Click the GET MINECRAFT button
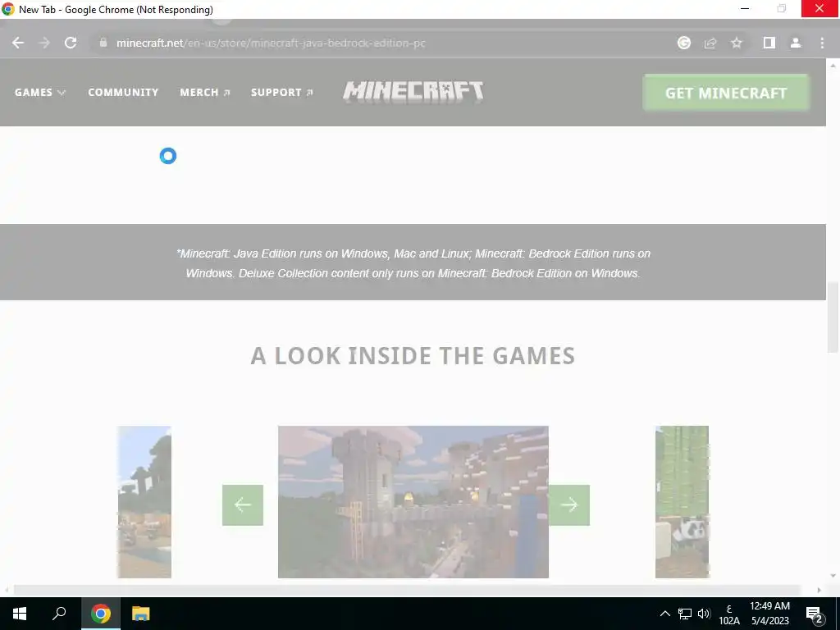This screenshot has height=630, width=840. (x=726, y=93)
